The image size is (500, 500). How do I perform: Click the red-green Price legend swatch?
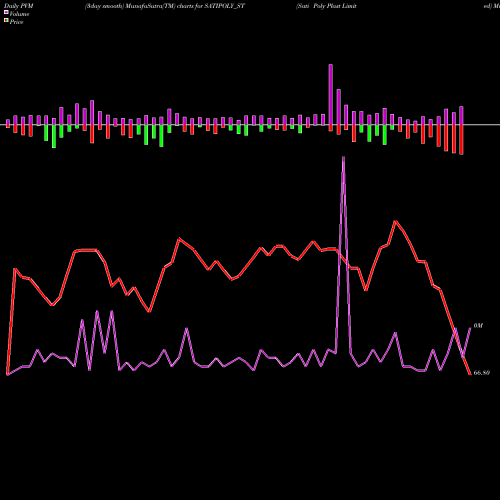pos(6,21)
